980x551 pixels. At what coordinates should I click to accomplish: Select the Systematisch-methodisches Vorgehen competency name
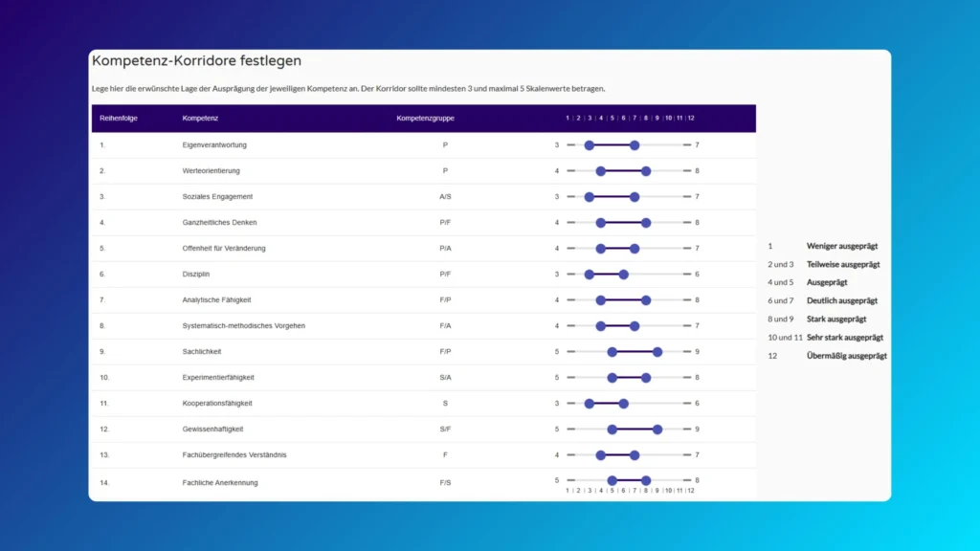point(243,326)
